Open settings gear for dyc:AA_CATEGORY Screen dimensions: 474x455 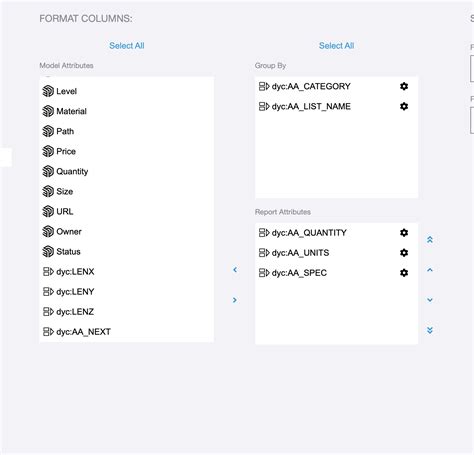pos(404,86)
